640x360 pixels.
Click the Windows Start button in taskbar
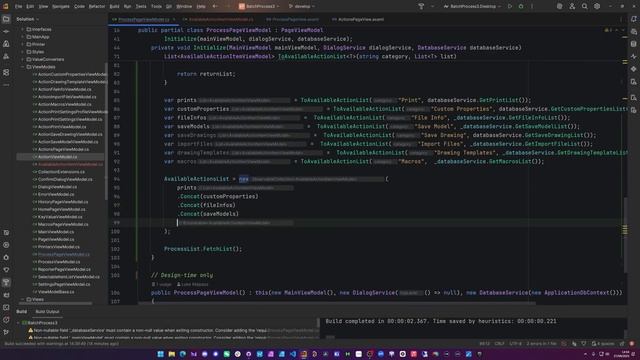tap(160, 354)
